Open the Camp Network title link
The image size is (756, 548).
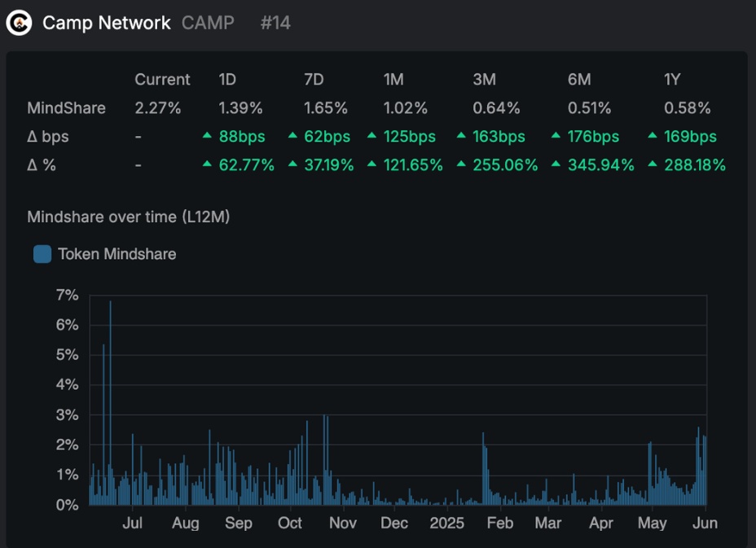coord(106,23)
